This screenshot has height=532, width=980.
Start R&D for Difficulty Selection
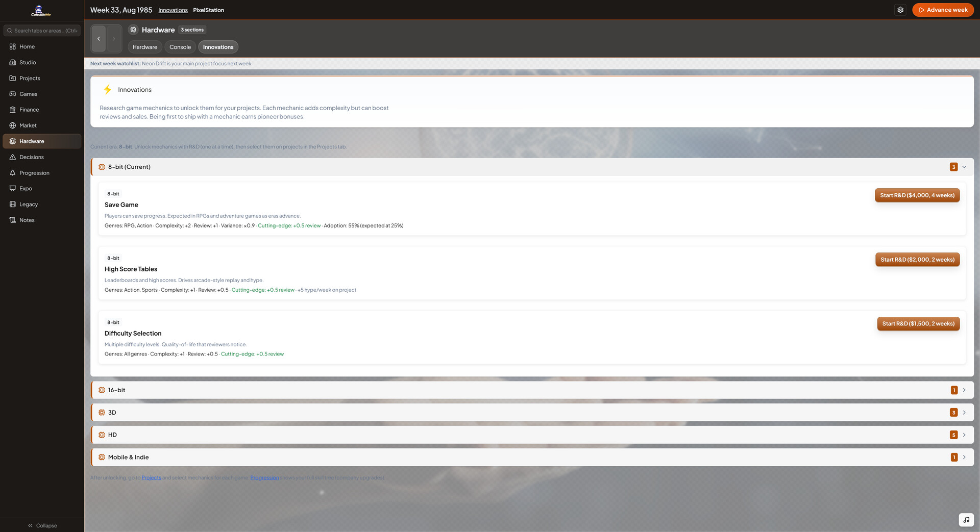point(918,324)
